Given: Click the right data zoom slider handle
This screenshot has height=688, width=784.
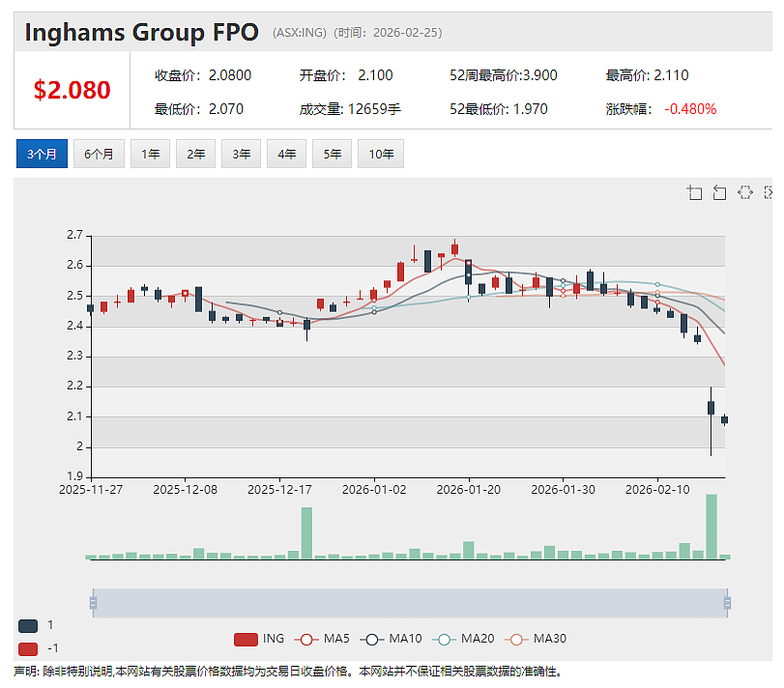Looking at the screenshot, I should (728, 603).
